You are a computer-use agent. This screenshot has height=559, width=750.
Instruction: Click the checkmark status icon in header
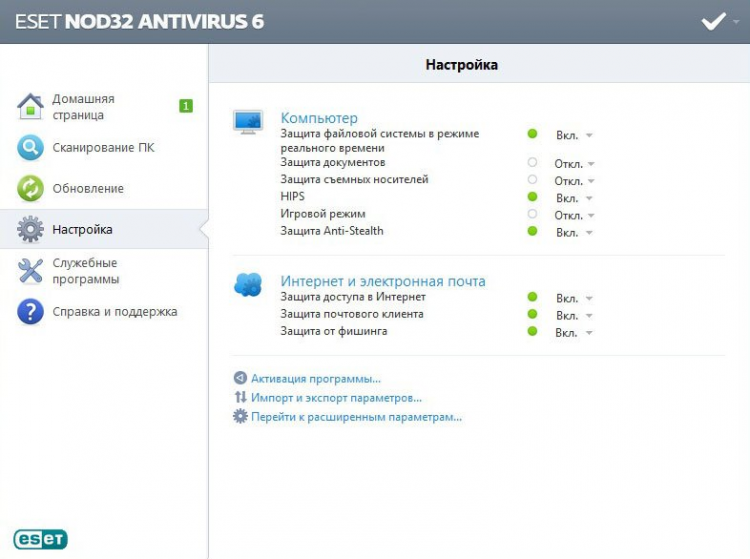[x=713, y=22]
